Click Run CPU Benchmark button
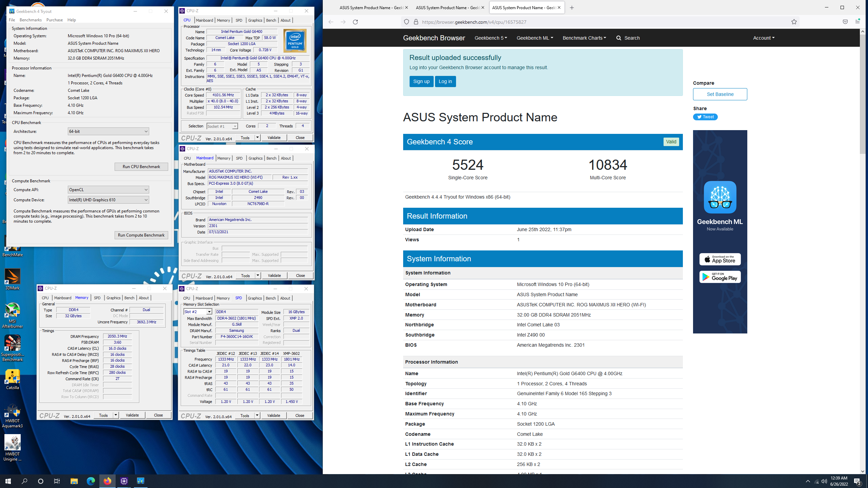Screen dimensions: 868x488 coord(141,167)
